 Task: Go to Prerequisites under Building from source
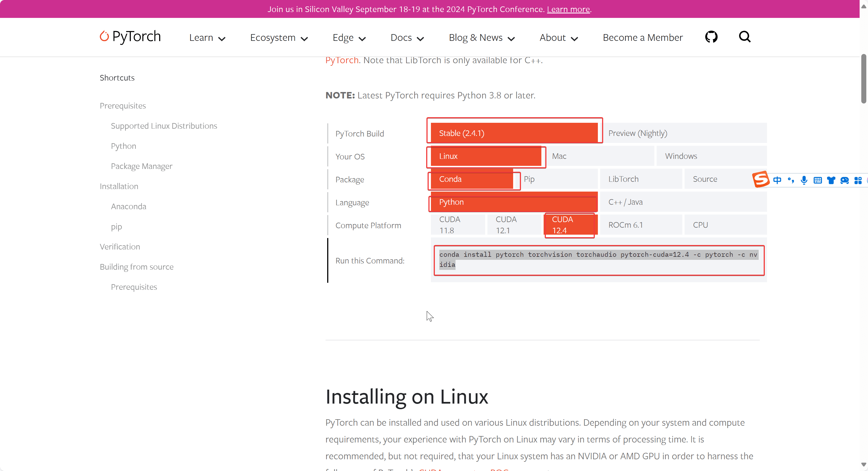click(134, 287)
